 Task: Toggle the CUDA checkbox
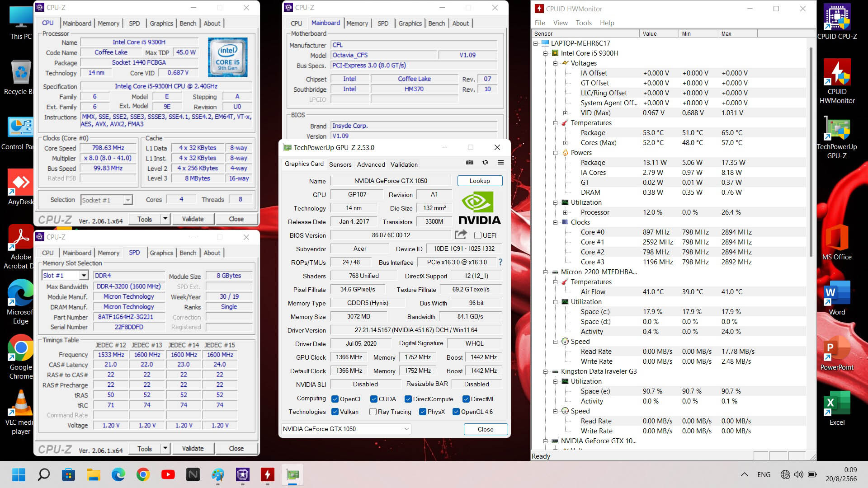(374, 399)
